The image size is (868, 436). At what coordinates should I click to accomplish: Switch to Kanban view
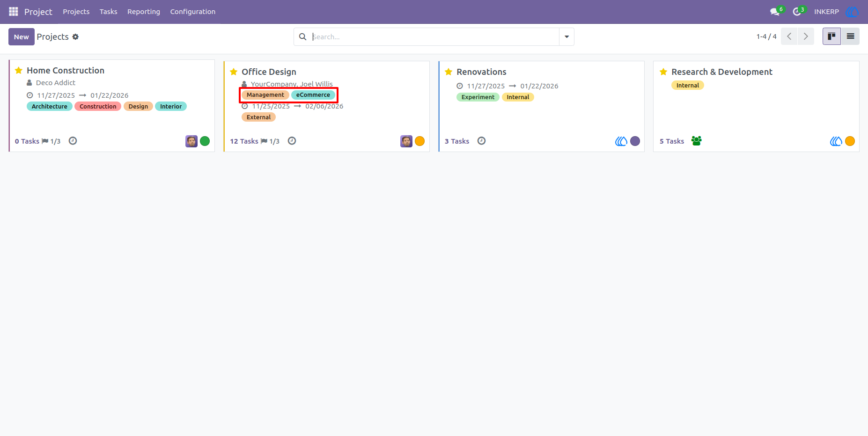click(831, 36)
